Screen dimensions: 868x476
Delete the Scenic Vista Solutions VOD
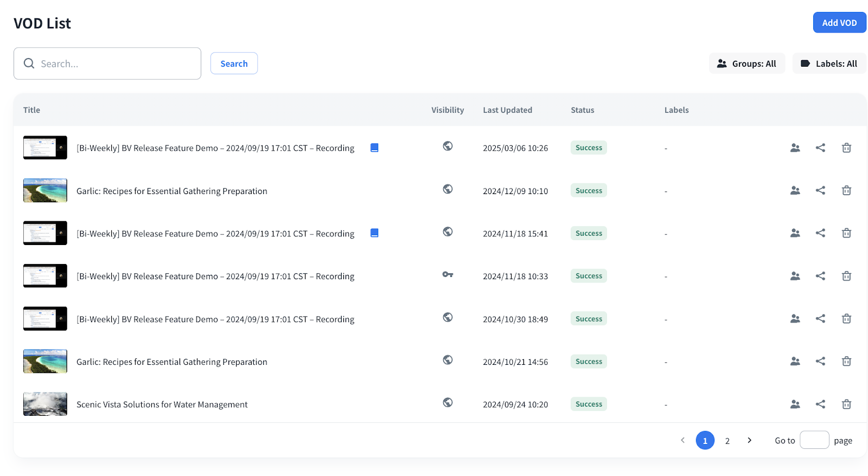[846, 404]
